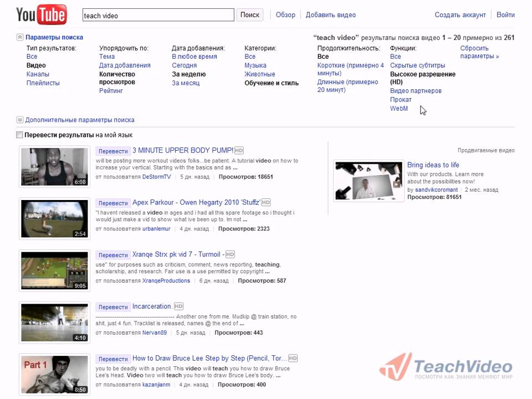The width and height of the screenshot is (532, 399).
Task: Click Перевести button for 3 MINUTE UPPER BODY PUMP
Action: (113, 151)
